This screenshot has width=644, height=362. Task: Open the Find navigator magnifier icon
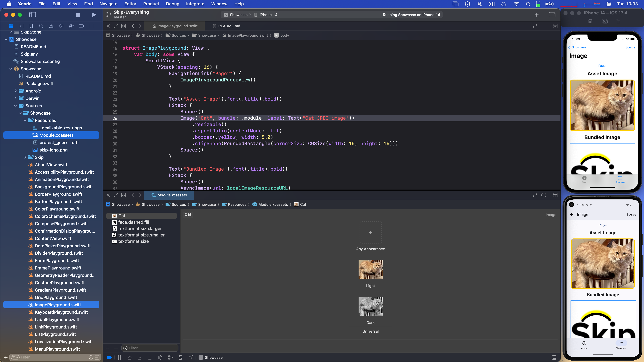[41, 26]
